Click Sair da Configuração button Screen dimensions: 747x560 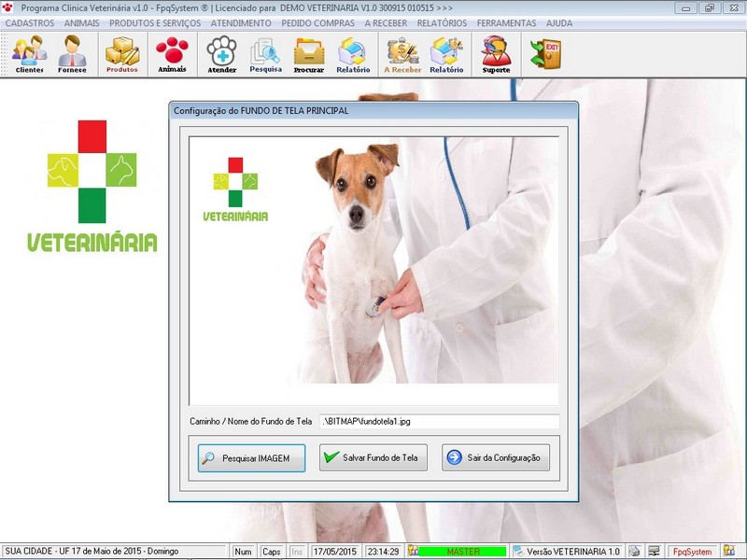496,457
